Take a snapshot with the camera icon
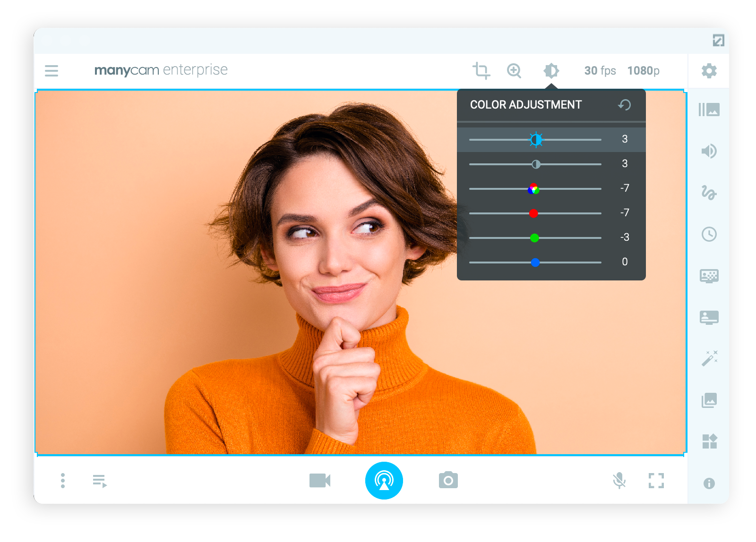Viewport: 756px width, 542px height. click(448, 480)
